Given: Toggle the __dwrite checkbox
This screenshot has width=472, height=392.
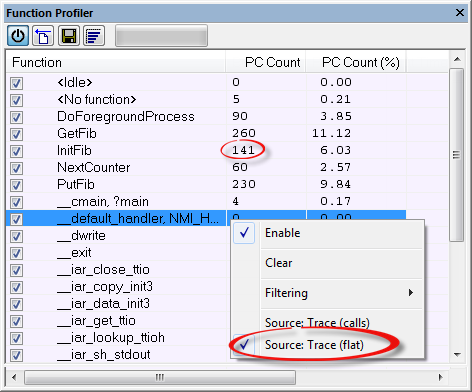Looking at the screenshot, I should click(x=16, y=236).
